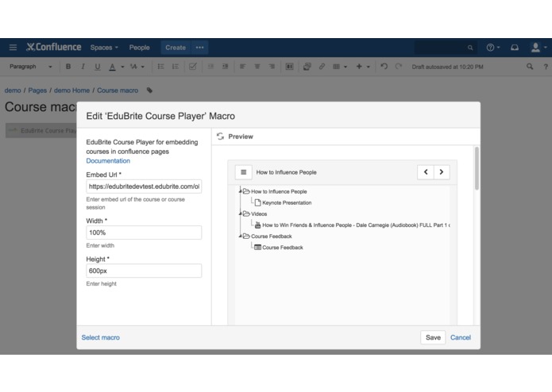Toggle underline formatting
This screenshot has width=552, height=392.
[x=98, y=67]
